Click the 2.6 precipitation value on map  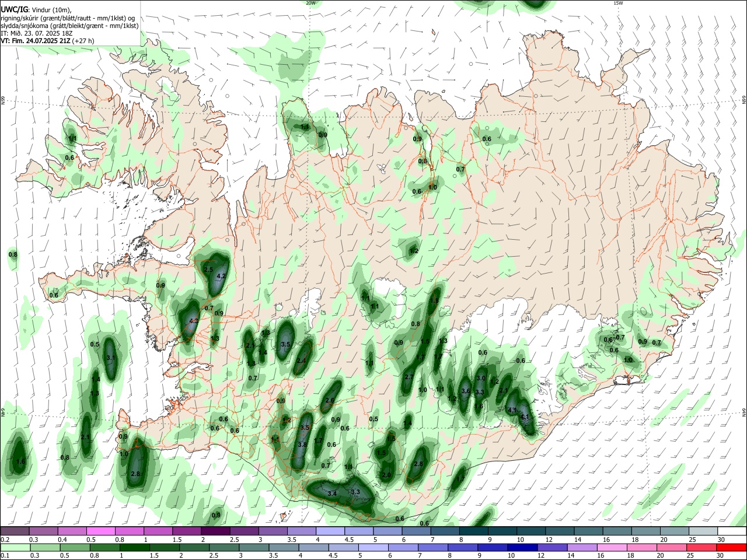[330, 400]
